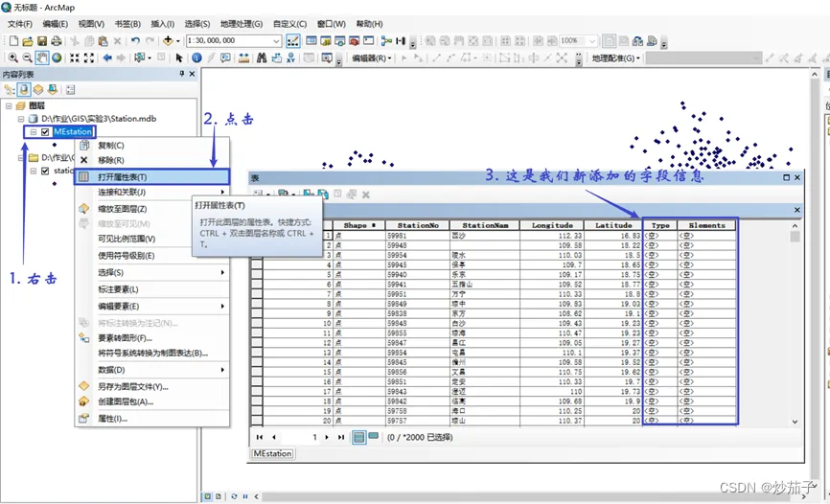Choose 打开属性表(T) in context menu
The image size is (830, 504).
coord(152,177)
